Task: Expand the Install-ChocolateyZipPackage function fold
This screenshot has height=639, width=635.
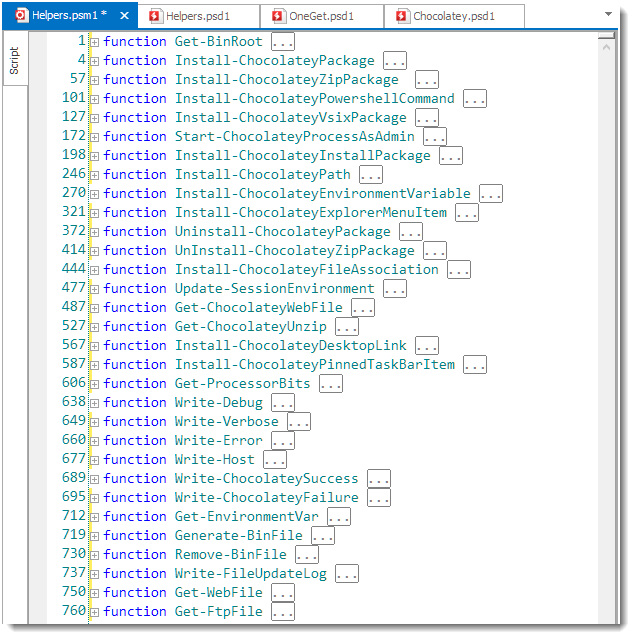Action: point(95,80)
